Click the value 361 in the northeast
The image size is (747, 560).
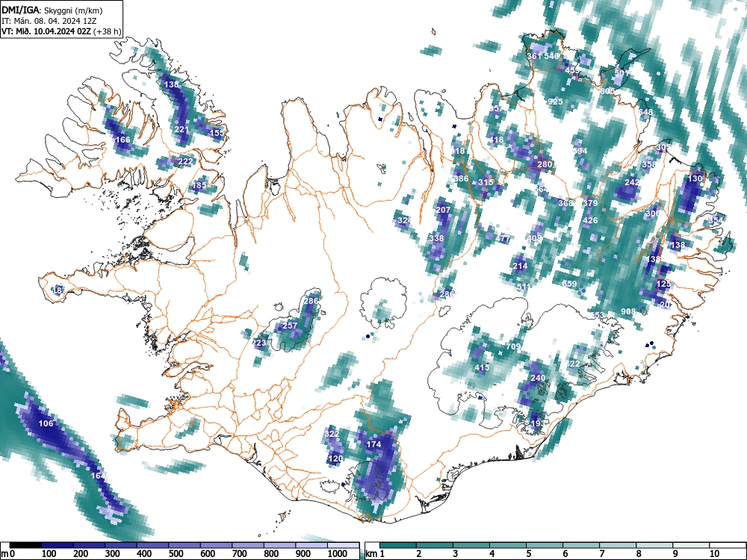coord(534,56)
